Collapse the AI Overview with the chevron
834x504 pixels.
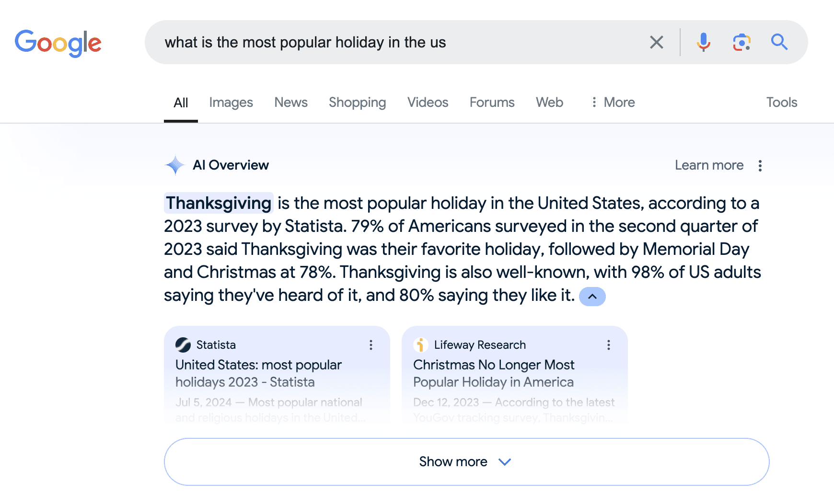592,297
